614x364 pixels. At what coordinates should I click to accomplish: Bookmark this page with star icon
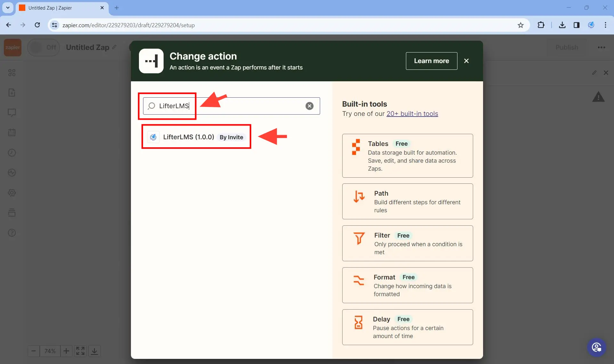coord(521,25)
